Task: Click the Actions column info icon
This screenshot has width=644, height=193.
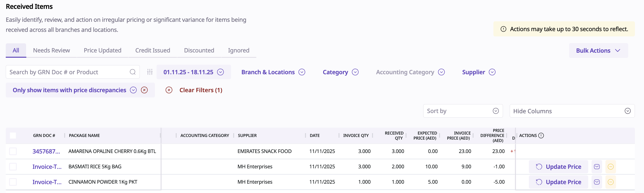Action: pyautogui.click(x=541, y=136)
